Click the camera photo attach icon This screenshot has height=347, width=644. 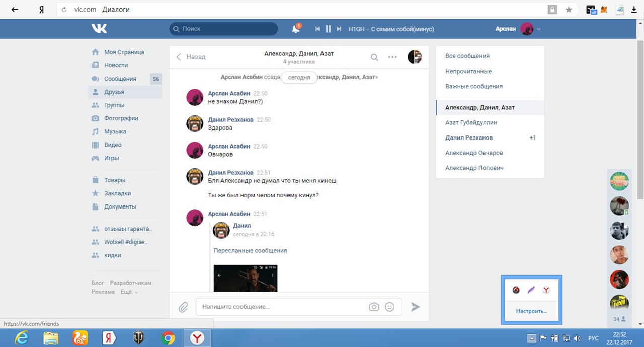(374, 307)
